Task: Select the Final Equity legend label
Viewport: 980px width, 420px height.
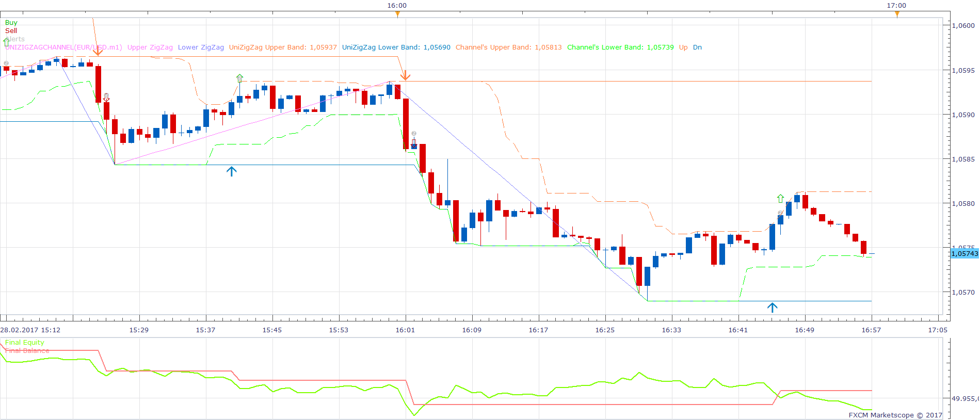Action: point(25,343)
